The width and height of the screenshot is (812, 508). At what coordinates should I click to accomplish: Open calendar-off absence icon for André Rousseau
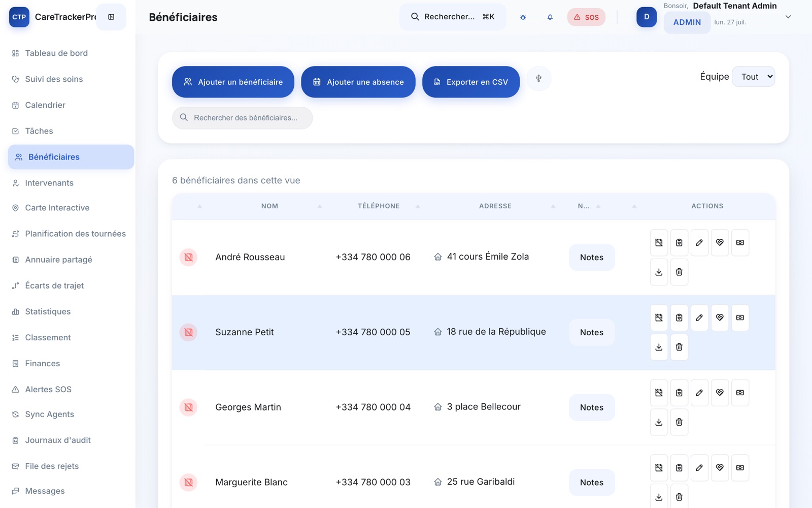pyautogui.click(x=659, y=243)
